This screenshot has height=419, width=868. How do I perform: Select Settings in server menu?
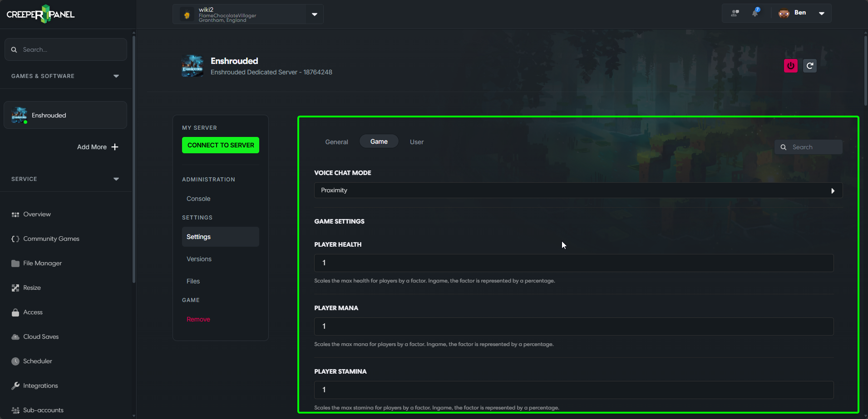pyautogui.click(x=221, y=237)
